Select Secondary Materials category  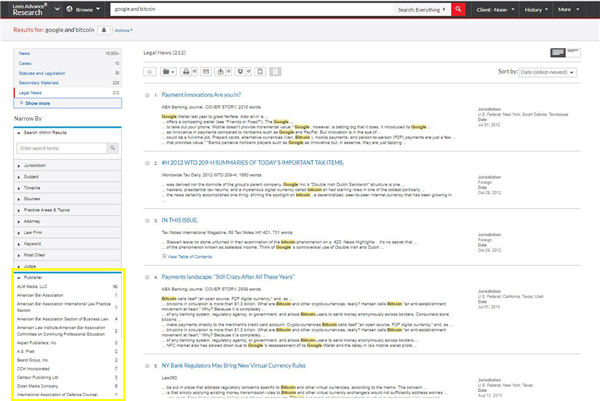click(68, 83)
